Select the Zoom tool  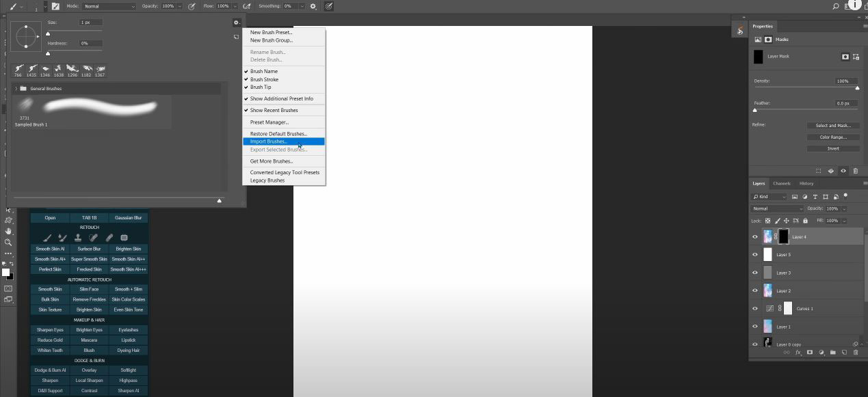click(x=8, y=242)
